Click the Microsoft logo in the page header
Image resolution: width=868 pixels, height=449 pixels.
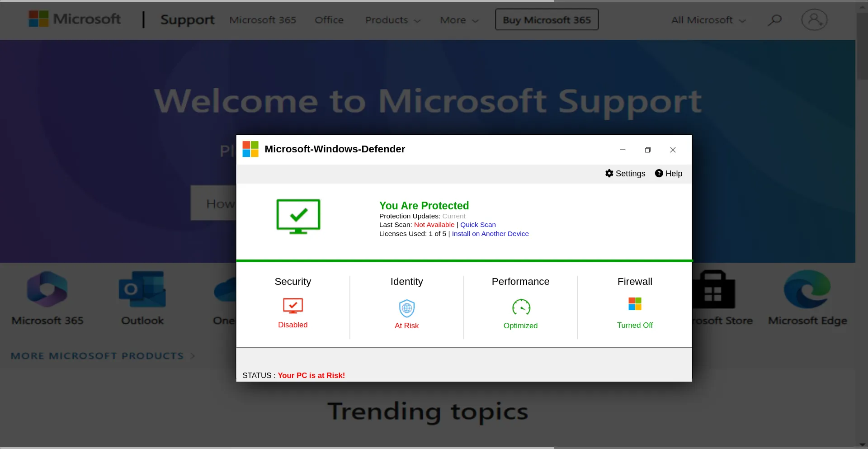(75, 19)
